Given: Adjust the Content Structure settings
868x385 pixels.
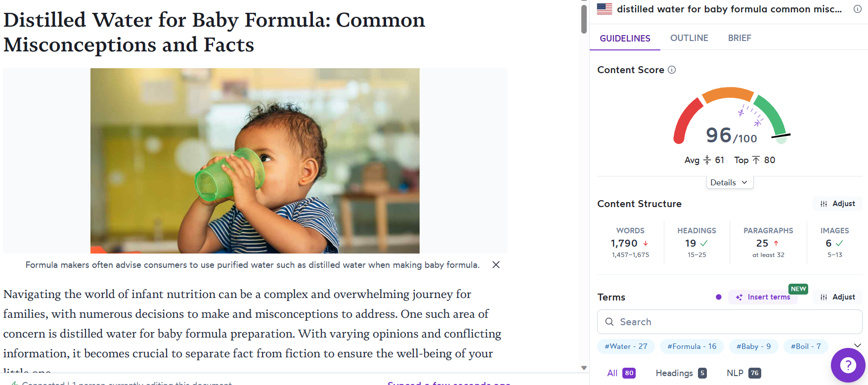Looking at the screenshot, I should [x=838, y=204].
